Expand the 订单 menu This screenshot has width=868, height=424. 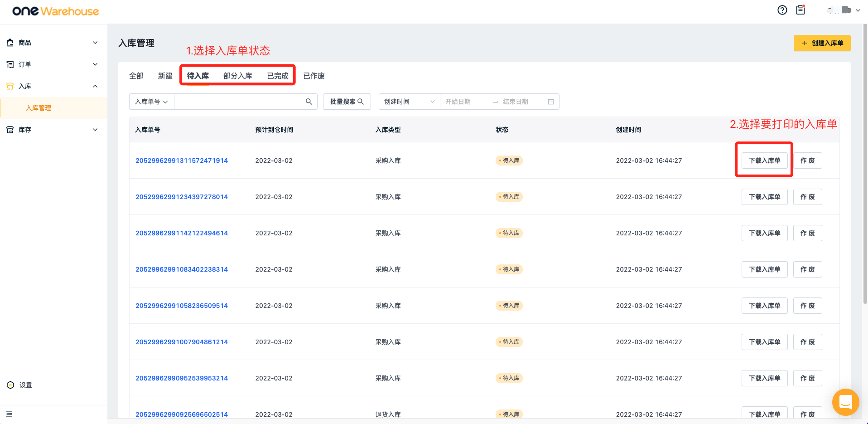[x=95, y=64]
